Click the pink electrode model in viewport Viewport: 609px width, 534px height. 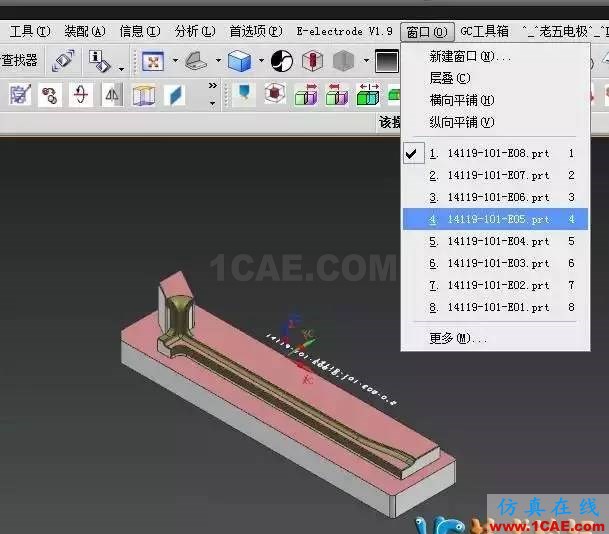287,396
